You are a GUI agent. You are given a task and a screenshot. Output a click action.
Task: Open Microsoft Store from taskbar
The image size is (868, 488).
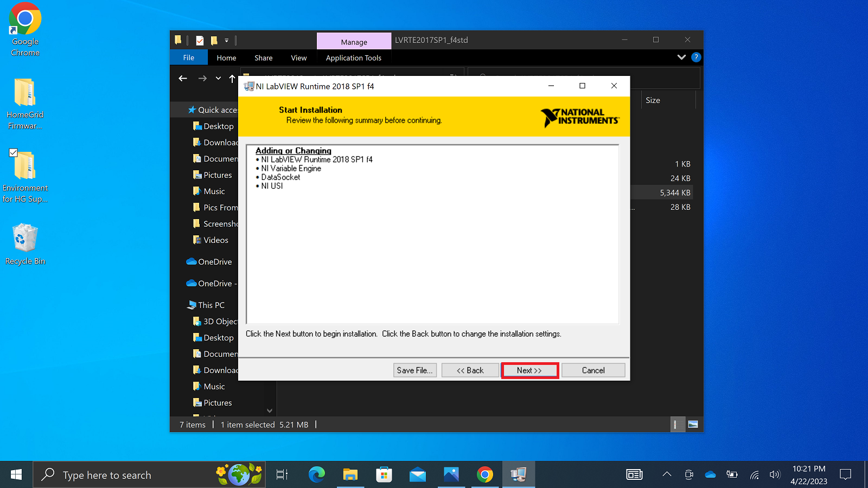tap(384, 474)
